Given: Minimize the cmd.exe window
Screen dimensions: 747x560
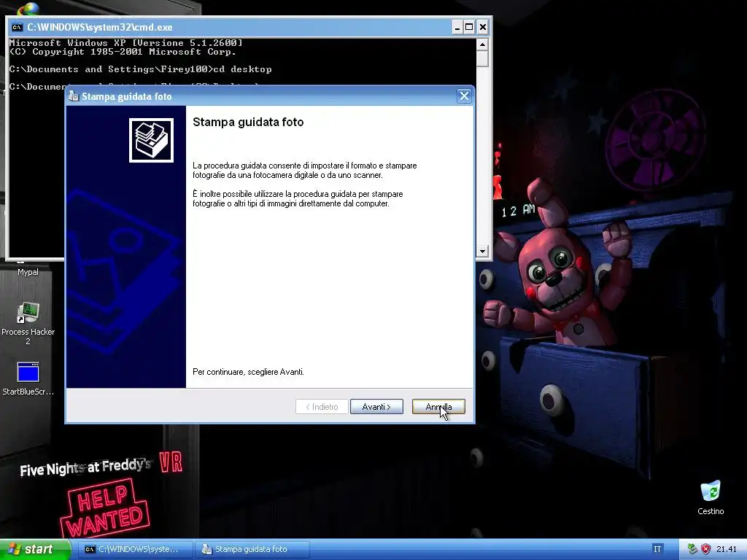Looking at the screenshot, I should (x=457, y=27).
